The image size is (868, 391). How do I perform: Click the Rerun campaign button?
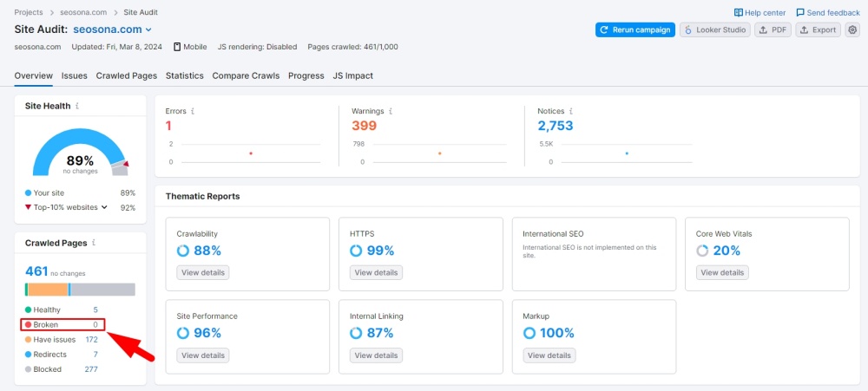point(635,29)
